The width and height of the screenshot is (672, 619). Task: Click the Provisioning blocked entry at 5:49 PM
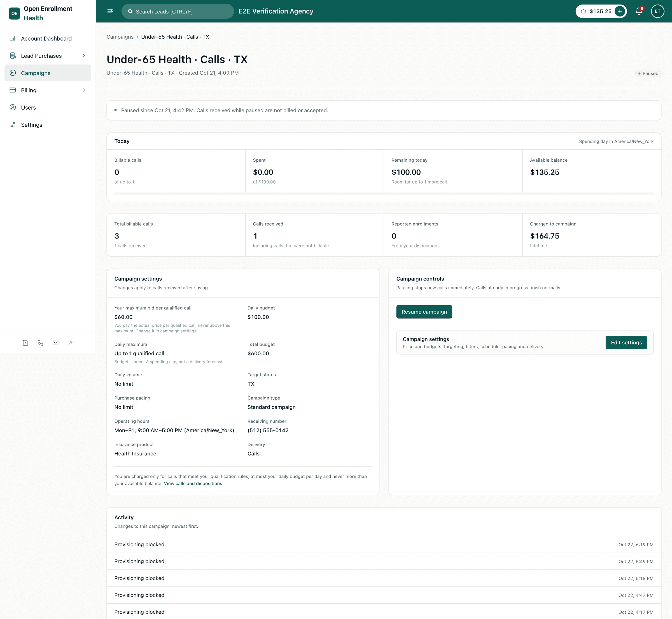pyautogui.click(x=384, y=561)
